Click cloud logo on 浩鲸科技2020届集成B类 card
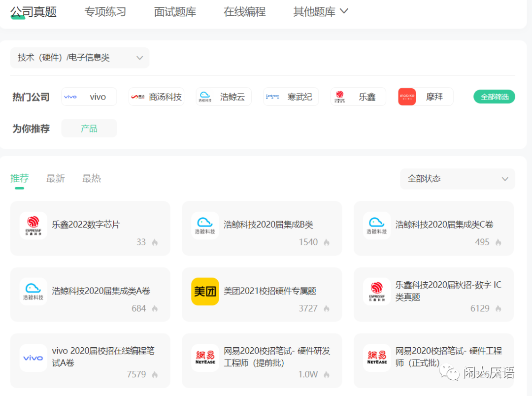532x396 pixels. [x=205, y=226]
